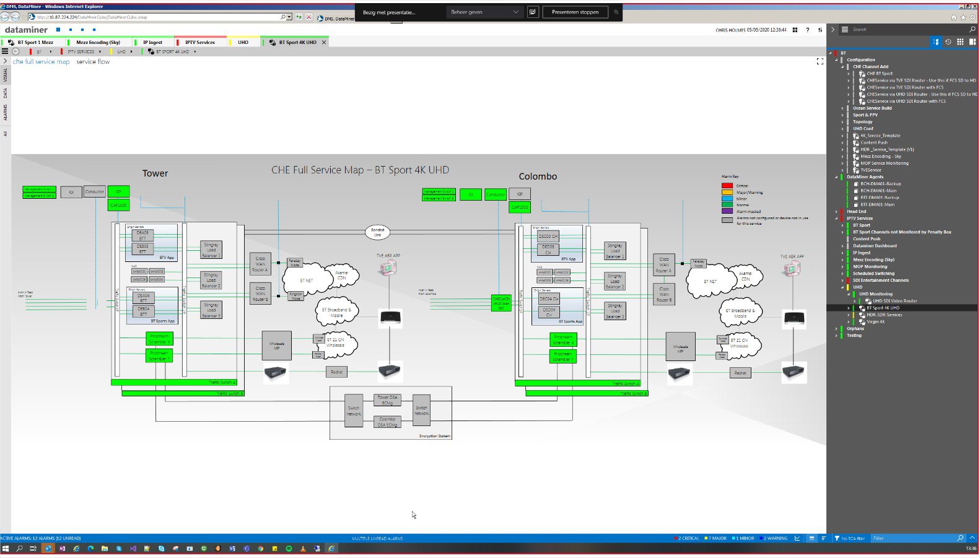This screenshot has width=980, height=558.
Task: Select Content Push under UHD Conf
Action: tap(873, 142)
